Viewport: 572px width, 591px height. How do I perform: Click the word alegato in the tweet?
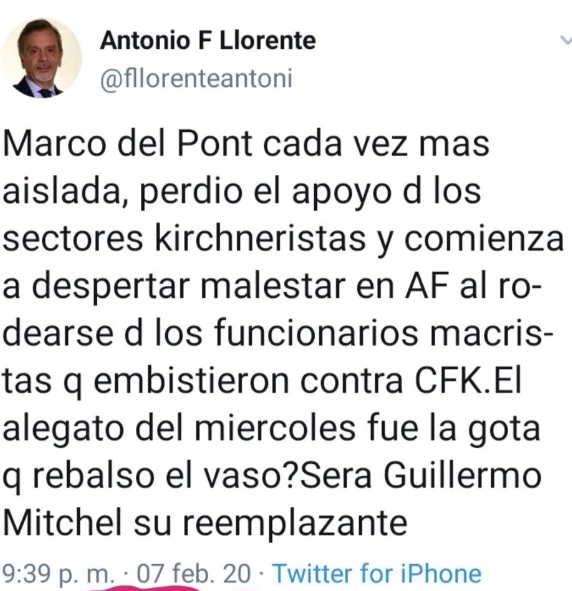[63, 429]
